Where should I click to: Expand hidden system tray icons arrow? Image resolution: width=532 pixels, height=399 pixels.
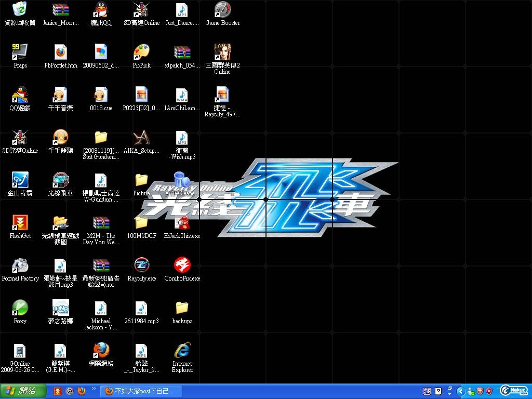[460, 392]
